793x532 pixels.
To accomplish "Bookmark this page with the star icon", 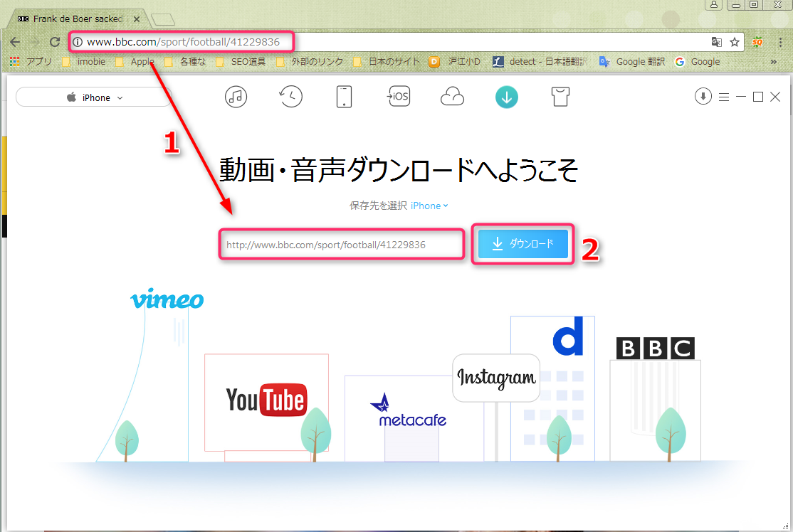I will [735, 42].
